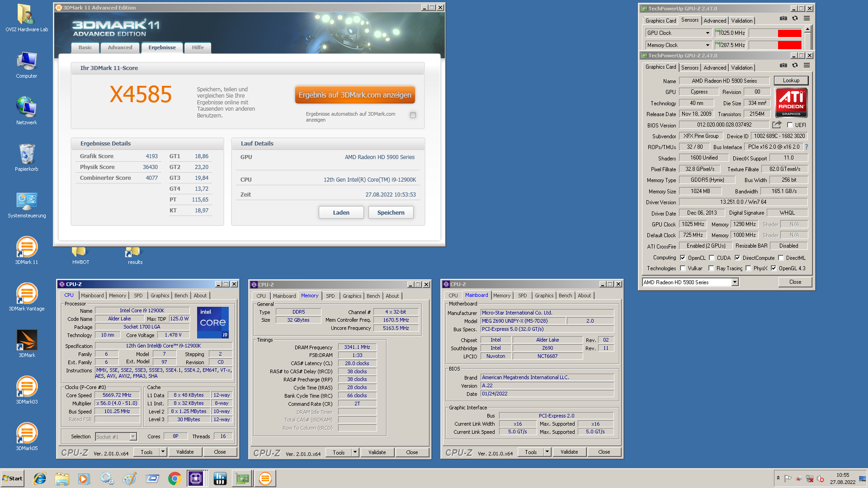
Task: Toggle the CUDA checkbox in GPU-Z
Action: coord(712,258)
